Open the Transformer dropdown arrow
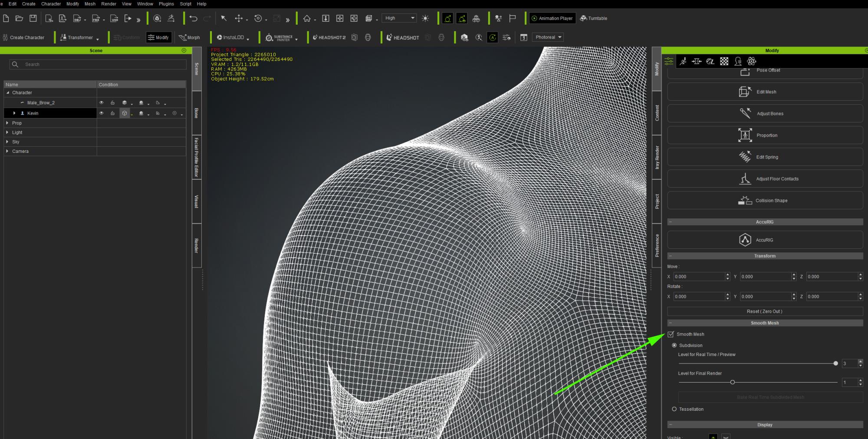 [98, 40]
